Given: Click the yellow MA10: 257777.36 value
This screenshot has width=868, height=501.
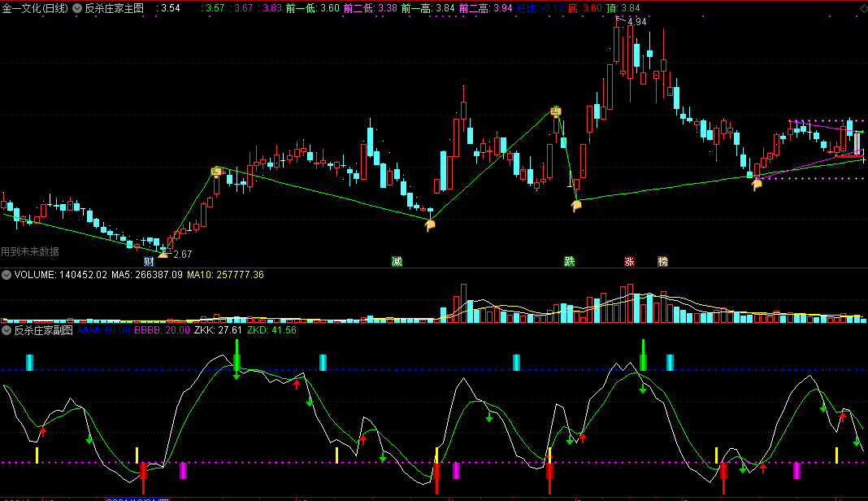Looking at the screenshot, I should pyautogui.click(x=225, y=274).
